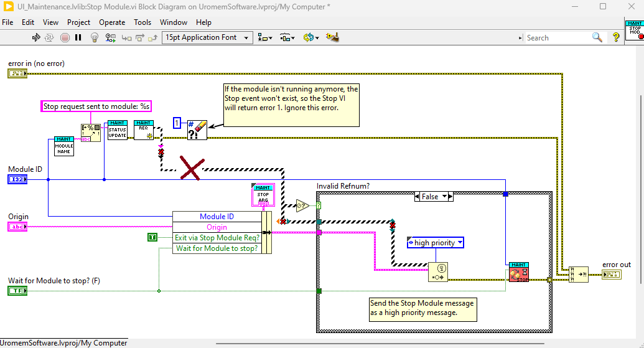Click the Module ID bundle element
The height and width of the screenshot is (348, 644).
click(x=217, y=217)
